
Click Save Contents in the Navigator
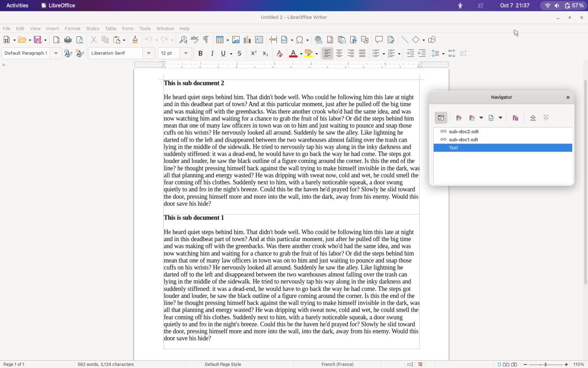click(x=515, y=118)
